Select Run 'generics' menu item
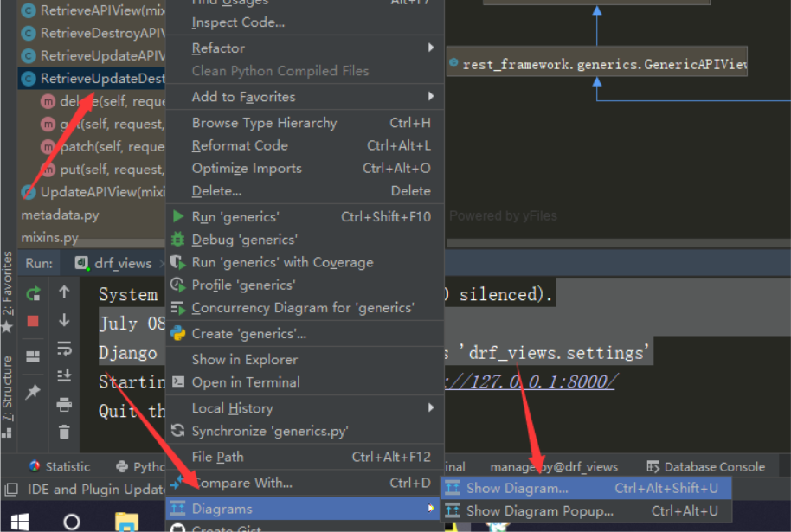Image resolution: width=791 pixels, height=532 pixels. [305, 217]
